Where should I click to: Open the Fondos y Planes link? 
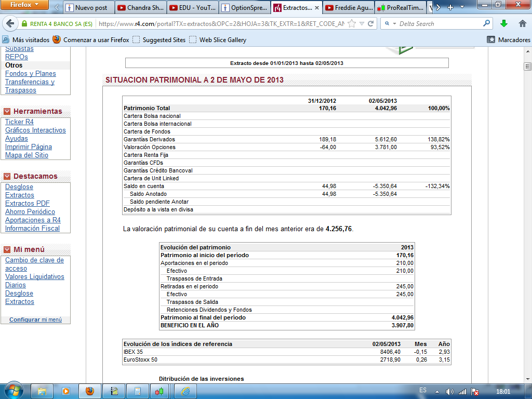tap(31, 74)
